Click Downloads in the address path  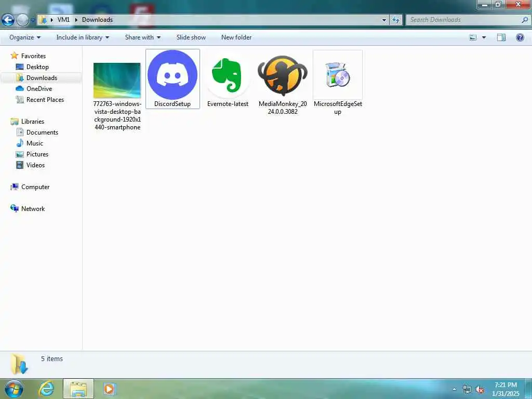tap(97, 20)
